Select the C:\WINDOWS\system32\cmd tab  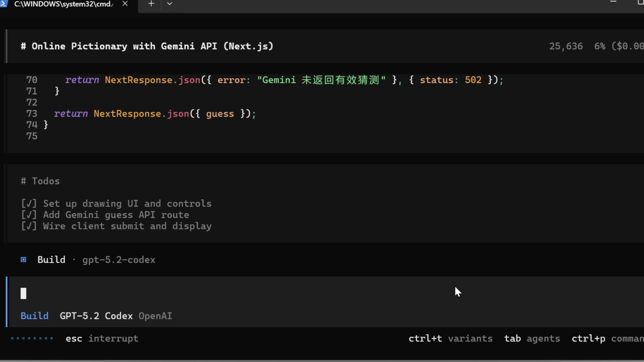[x=64, y=4]
